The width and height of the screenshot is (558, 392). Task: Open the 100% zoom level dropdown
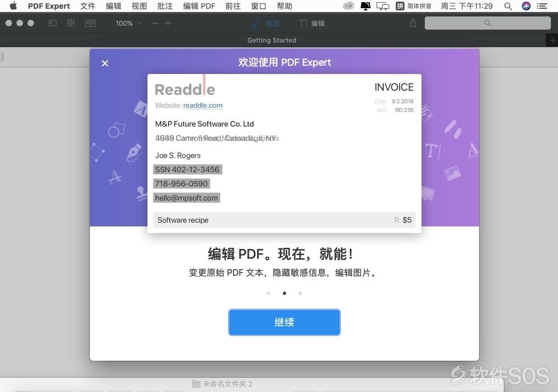pos(128,23)
